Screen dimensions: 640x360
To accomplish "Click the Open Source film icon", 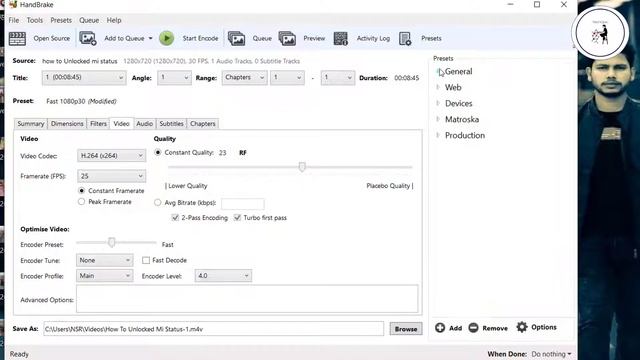I will pyautogui.click(x=17, y=38).
